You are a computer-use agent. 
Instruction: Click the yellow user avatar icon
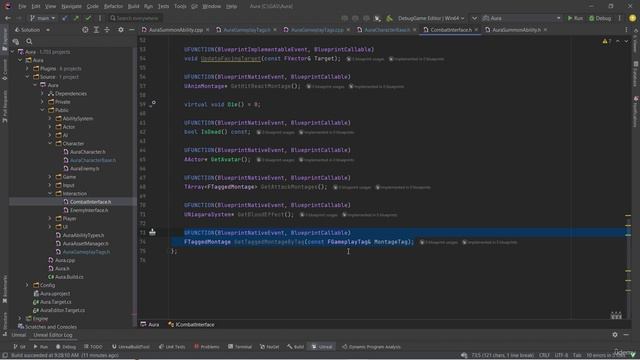(x=633, y=18)
